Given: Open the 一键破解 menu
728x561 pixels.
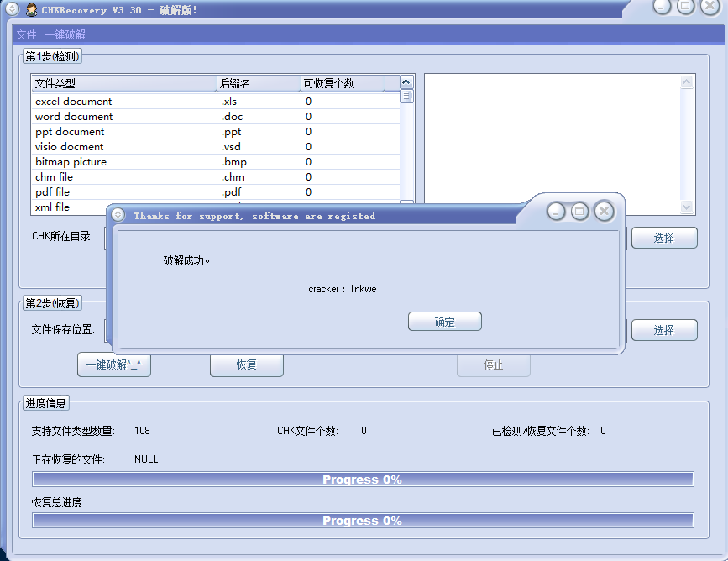Looking at the screenshot, I should (x=65, y=34).
